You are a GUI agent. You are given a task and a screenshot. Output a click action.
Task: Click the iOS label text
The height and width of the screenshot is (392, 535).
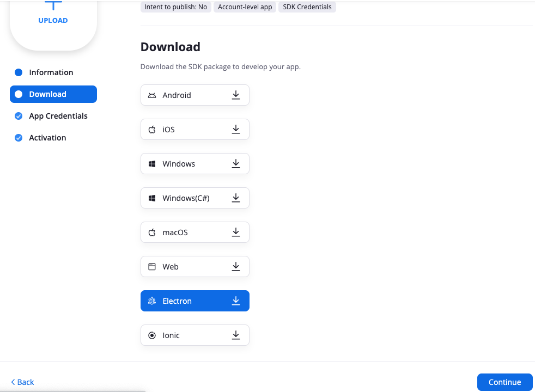pyautogui.click(x=168, y=130)
